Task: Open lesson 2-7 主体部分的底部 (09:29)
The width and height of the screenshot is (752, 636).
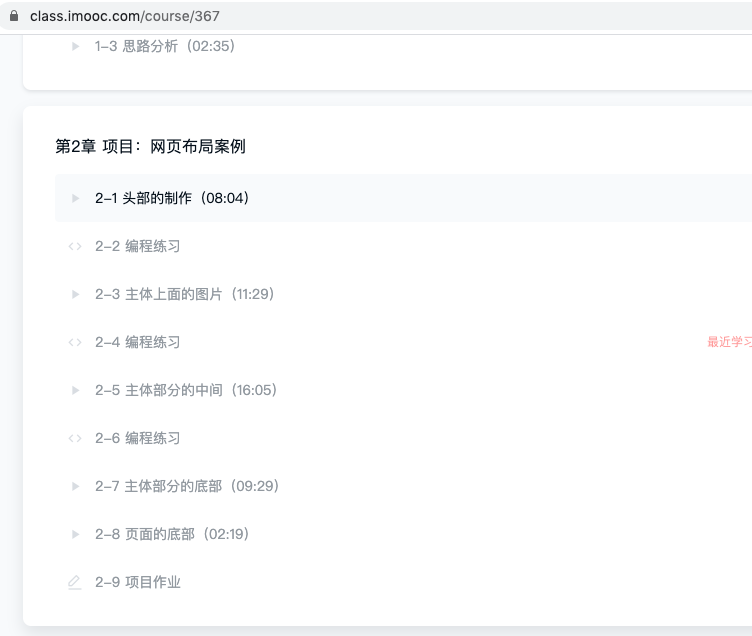Action: [187, 486]
